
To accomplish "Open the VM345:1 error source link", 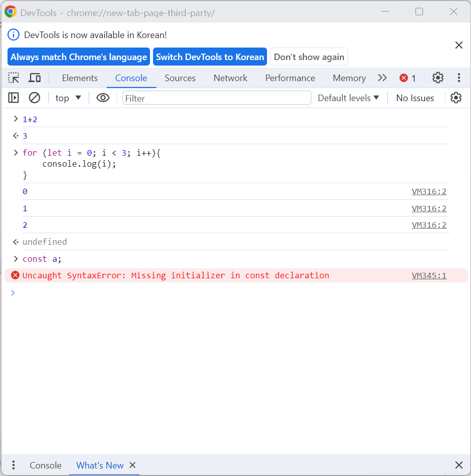I will coord(429,276).
